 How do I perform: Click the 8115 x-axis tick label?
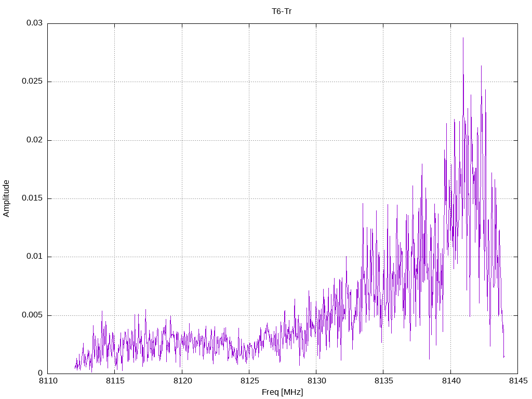click(115, 381)
